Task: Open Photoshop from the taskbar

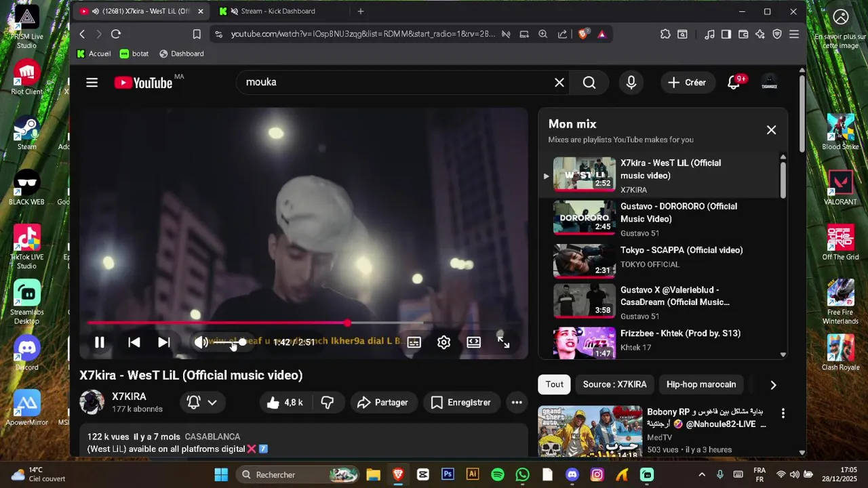Action: (x=448, y=474)
